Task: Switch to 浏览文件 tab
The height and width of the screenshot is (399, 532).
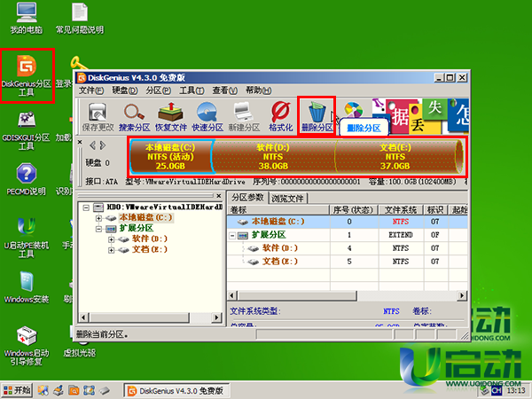Action: coord(287,198)
